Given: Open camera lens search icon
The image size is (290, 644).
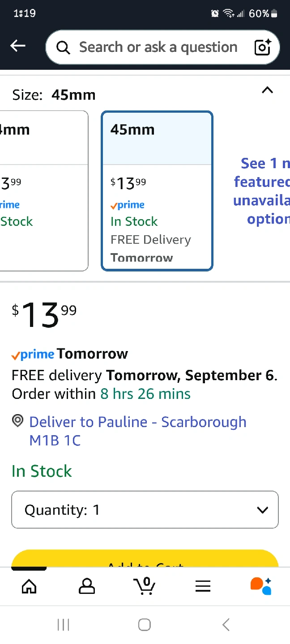Looking at the screenshot, I should 263,47.
